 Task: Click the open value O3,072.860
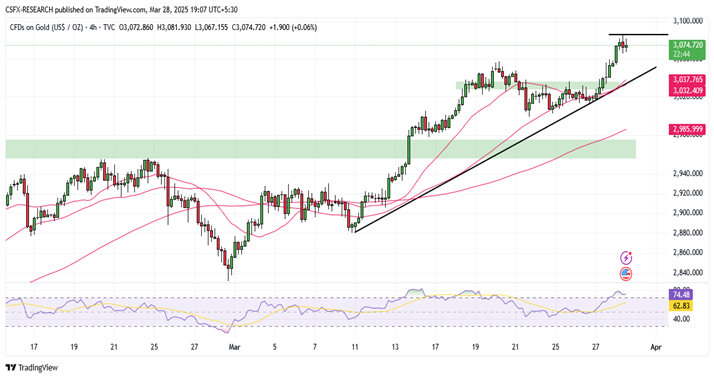(136, 27)
